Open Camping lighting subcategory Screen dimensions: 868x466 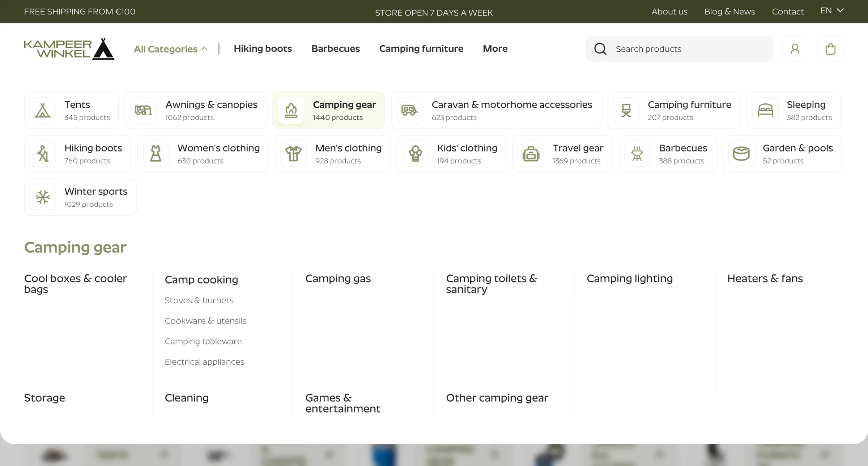click(x=629, y=278)
